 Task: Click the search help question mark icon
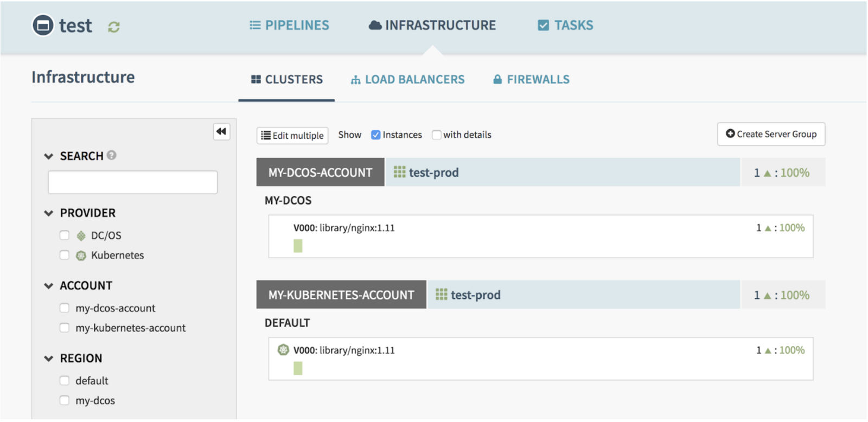112,155
